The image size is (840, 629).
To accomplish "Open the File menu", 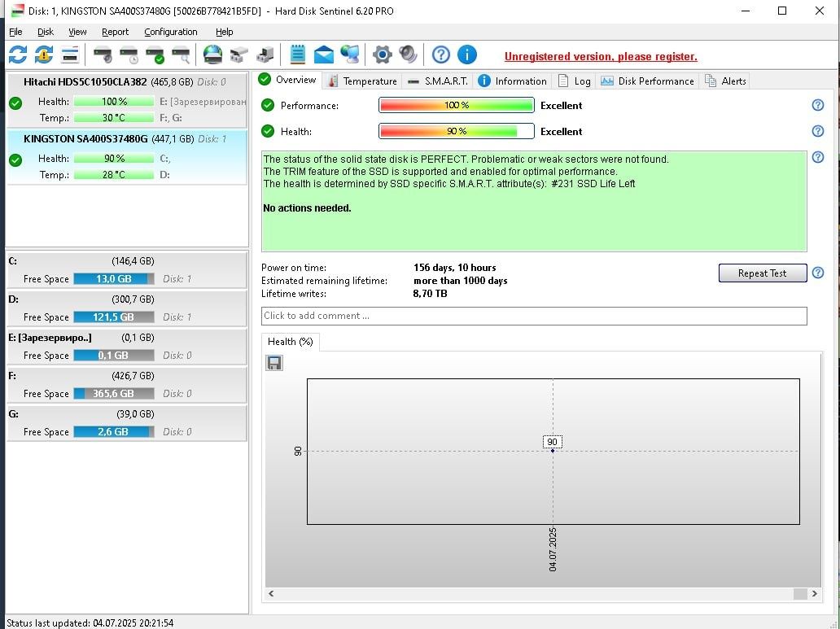I will pyautogui.click(x=15, y=32).
